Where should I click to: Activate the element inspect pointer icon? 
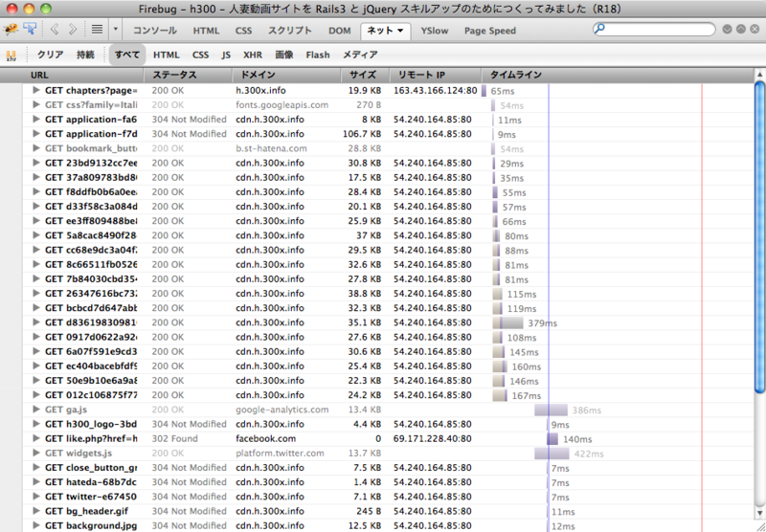coord(30,30)
